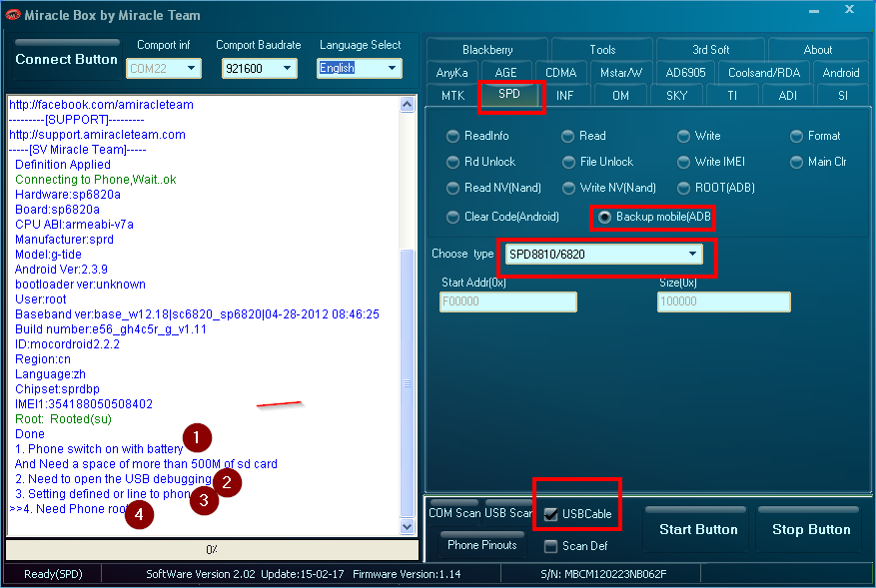Click the log scrollbar down arrow
The image size is (876, 588).
coord(408,526)
